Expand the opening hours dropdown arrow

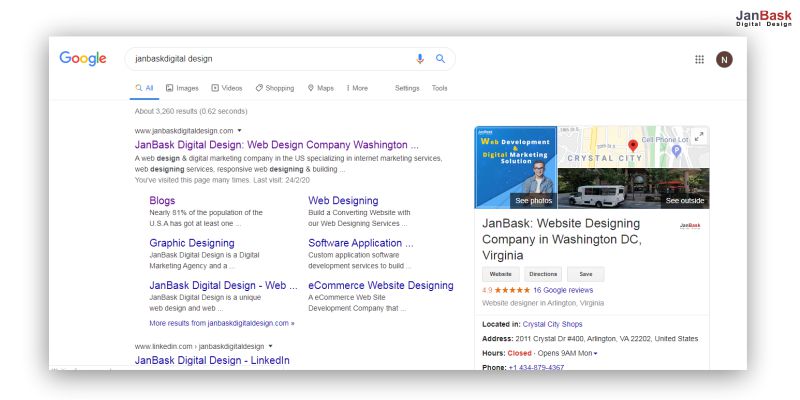(595, 354)
